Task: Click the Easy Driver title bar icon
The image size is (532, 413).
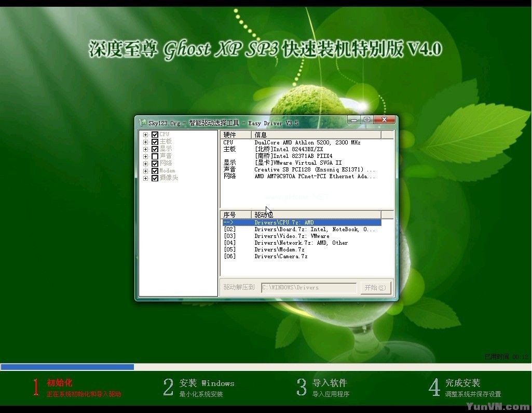Action: [143, 123]
